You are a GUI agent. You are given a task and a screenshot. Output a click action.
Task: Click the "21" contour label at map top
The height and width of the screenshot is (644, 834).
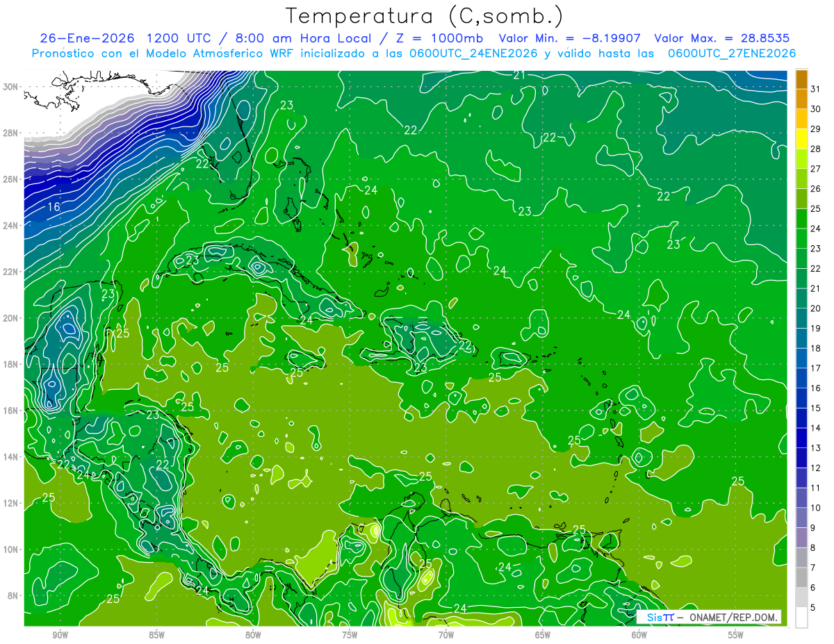pyautogui.click(x=518, y=75)
